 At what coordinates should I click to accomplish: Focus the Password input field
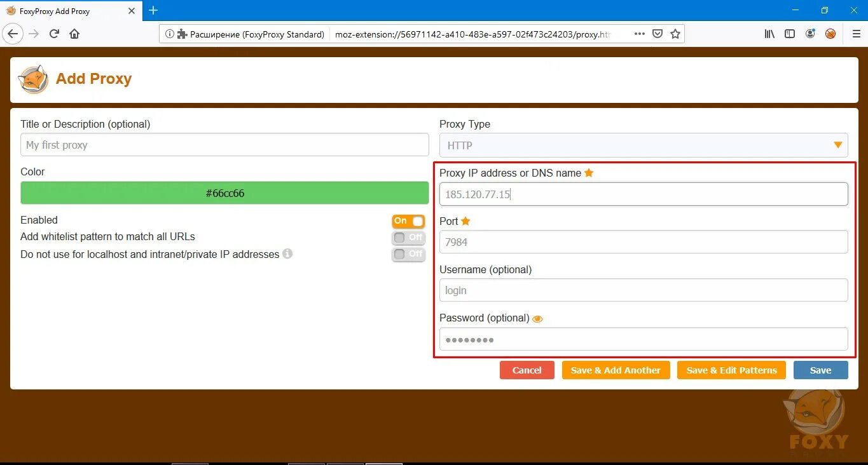pyautogui.click(x=644, y=339)
